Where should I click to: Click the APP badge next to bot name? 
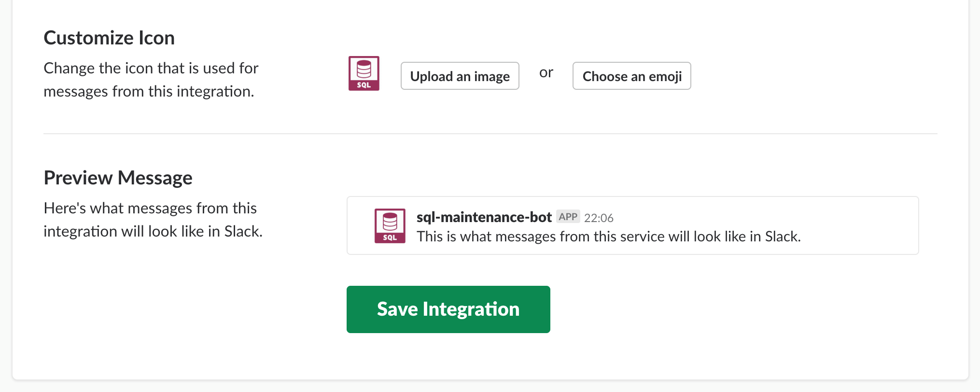pyautogui.click(x=568, y=217)
